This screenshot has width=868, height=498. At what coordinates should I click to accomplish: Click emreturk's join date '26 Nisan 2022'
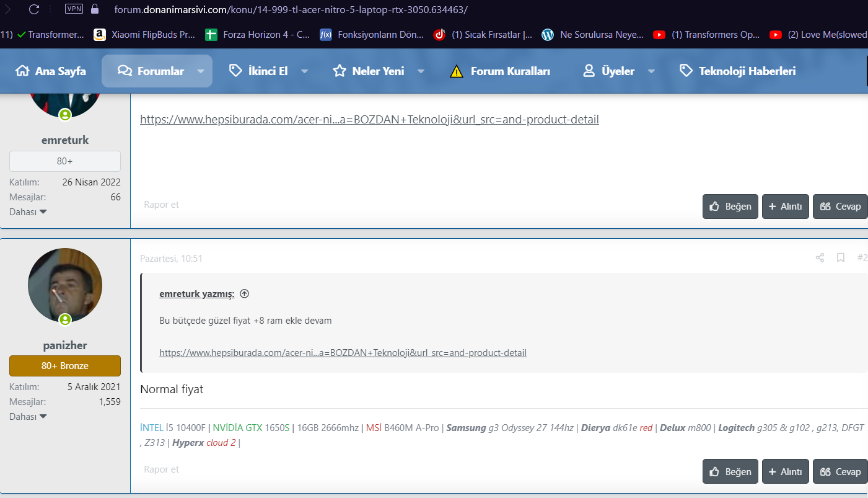[x=92, y=182]
